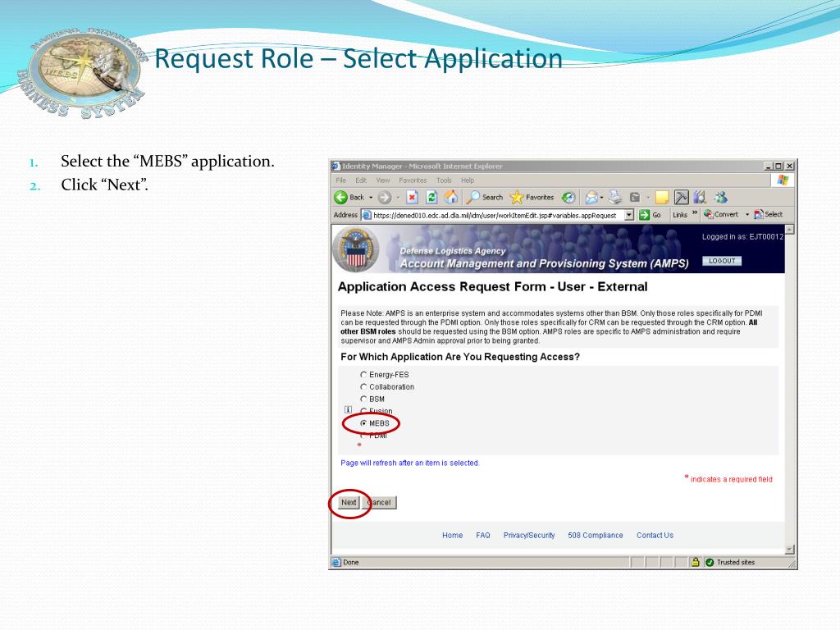Select the Fusion radio button
Viewport: 840px width, 630px height.
click(363, 411)
